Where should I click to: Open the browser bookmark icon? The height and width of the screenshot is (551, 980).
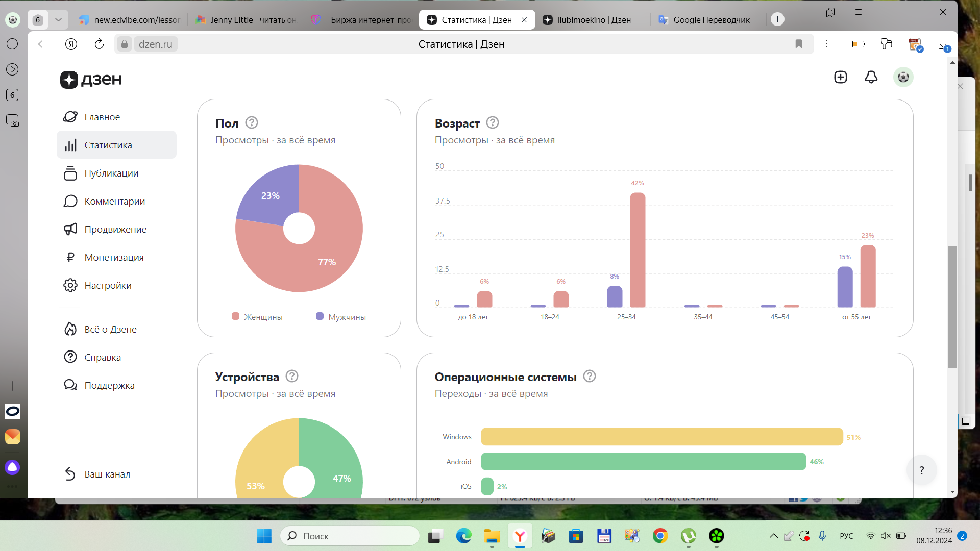(x=799, y=44)
